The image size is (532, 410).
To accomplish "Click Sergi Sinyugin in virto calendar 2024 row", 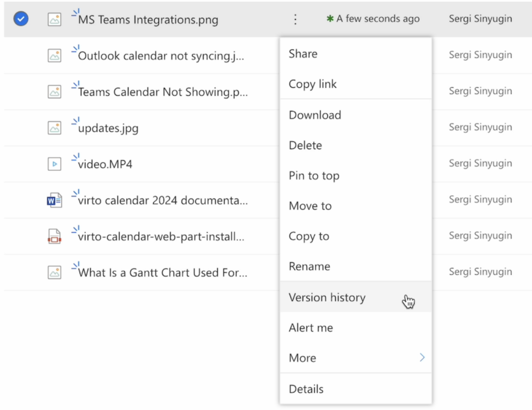I will click(x=481, y=199).
